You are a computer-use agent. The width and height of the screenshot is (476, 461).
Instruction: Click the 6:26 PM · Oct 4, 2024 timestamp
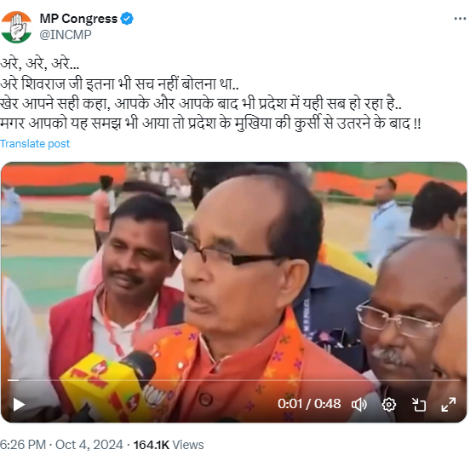point(61,445)
